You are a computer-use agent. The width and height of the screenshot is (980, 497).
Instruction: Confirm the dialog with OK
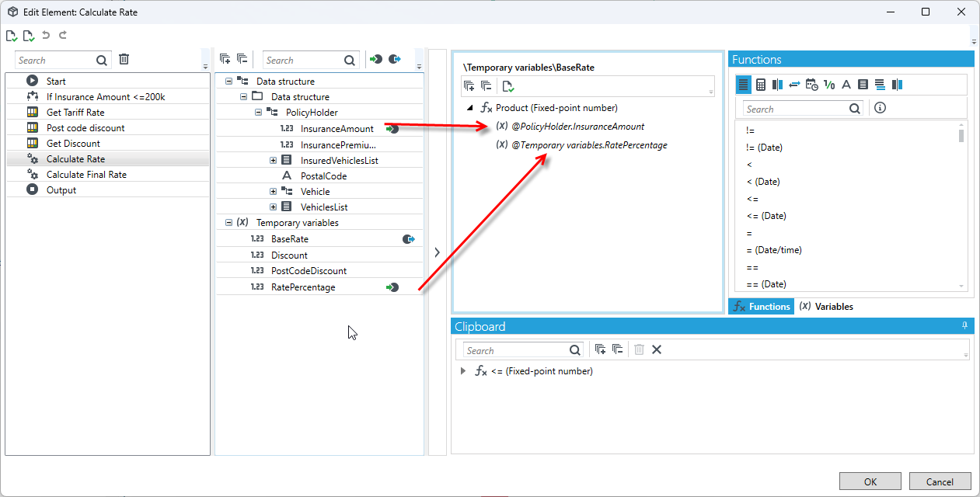[870, 481]
